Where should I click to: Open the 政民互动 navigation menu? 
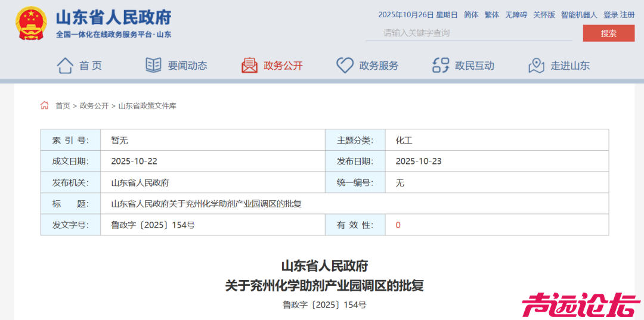point(475,66)
